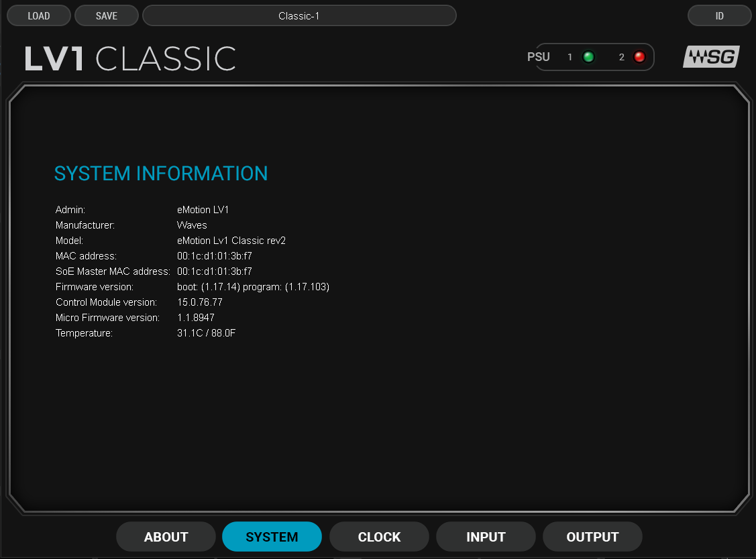The width and height of the screenshot is (756, 559).
Task: Click the Manufacturer: label
Action: click(85, 225)
